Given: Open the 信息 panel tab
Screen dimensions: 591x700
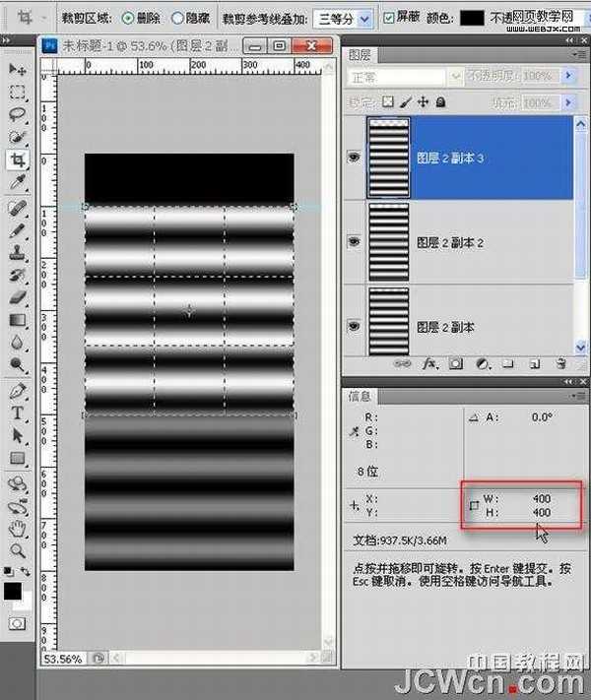Looking at the screenshot, I should click(361, 396).
